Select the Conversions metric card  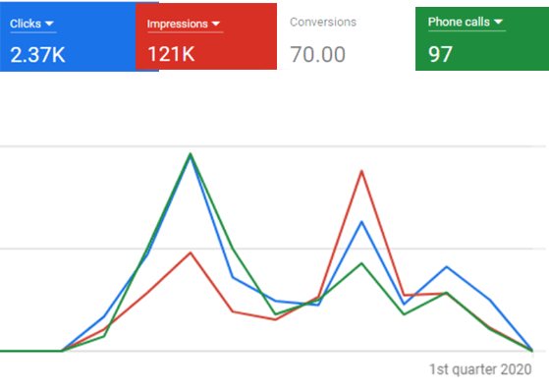346,36
